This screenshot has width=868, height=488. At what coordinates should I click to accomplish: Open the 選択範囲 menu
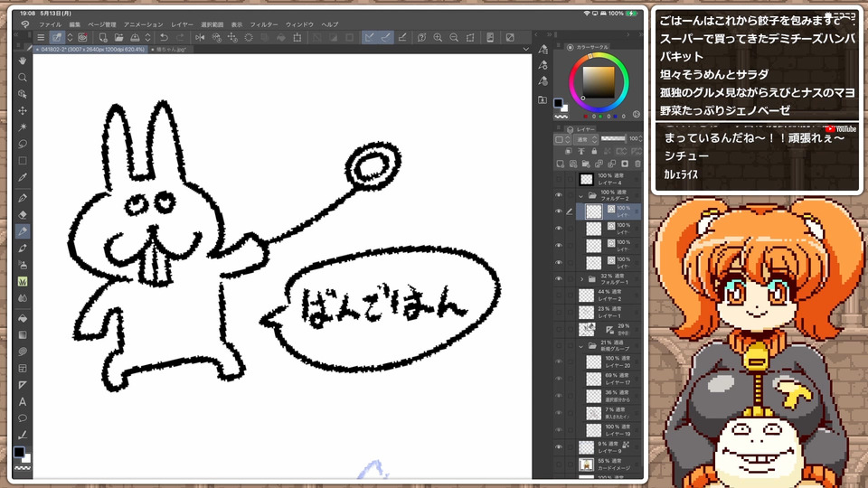coord(212,24)
